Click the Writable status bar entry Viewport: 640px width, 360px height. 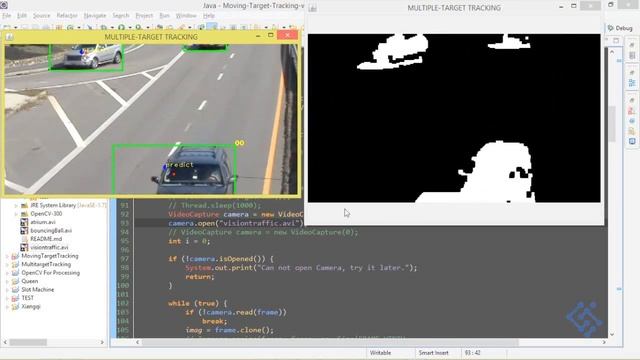click(x=380, y=353)
